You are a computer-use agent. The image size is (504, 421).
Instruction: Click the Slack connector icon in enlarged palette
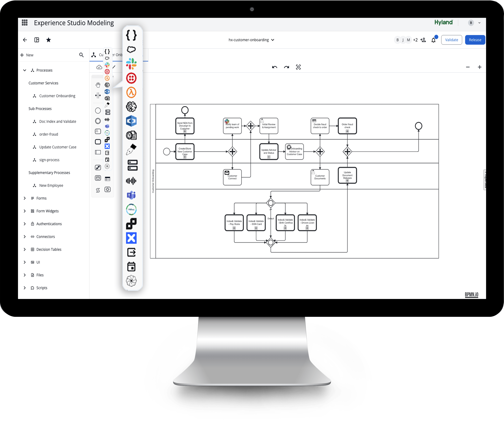coord(131,64)
